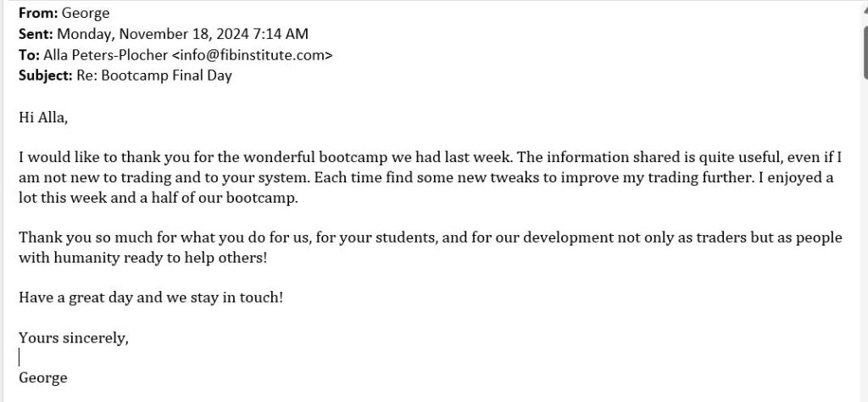Image resolution: width=868 pixels, height=402 pixels.
Task: Click the scroll-up arrow at top right
Action: 865,8
